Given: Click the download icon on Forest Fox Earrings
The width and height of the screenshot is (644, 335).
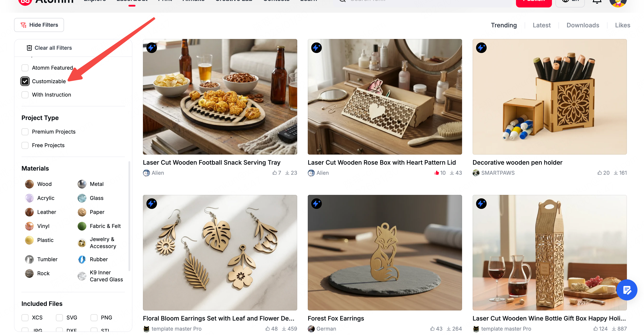Looking at the screenshot, I should (x=449, y=329).
